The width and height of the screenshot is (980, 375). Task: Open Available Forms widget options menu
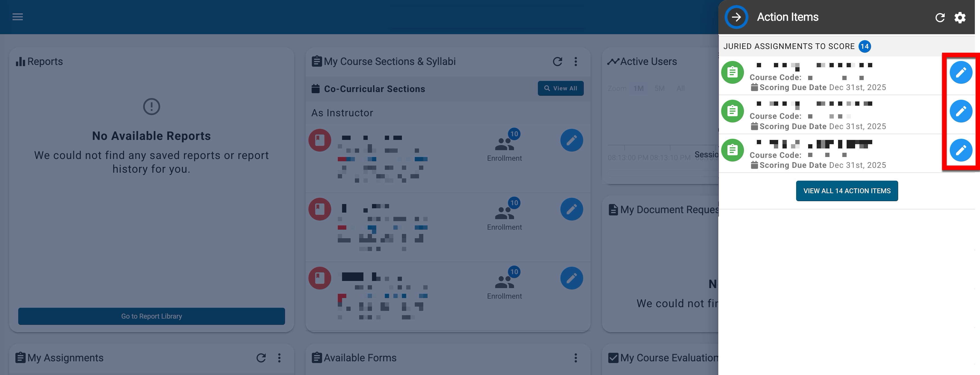(576, 358)
